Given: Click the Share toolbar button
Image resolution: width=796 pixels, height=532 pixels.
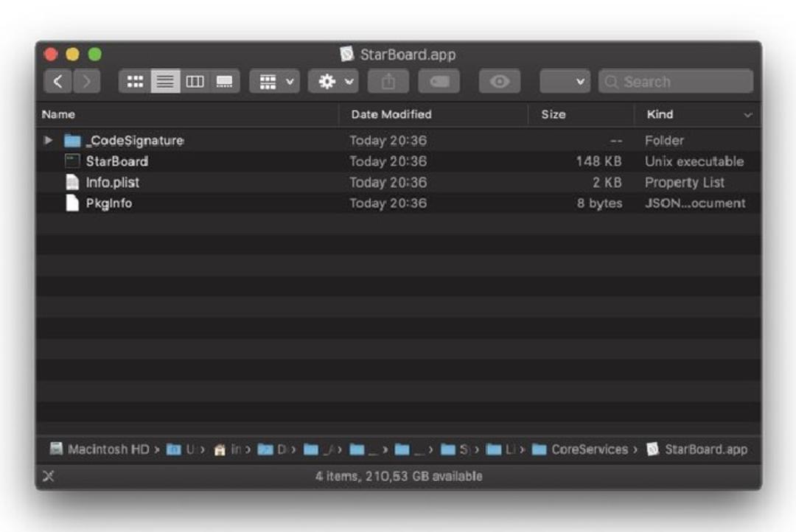Looking at the screenshot, I should (x=388, y=82).
